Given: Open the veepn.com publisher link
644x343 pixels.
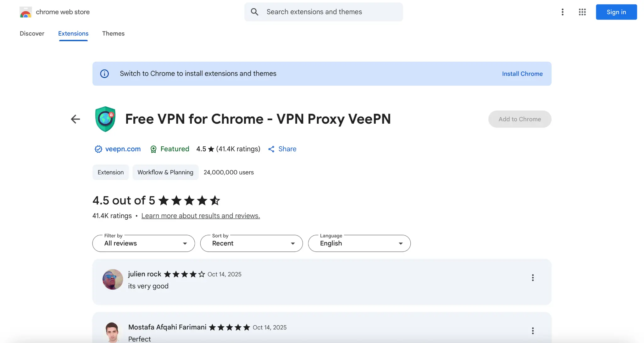Looking at the screenshot, I should 123,149.
